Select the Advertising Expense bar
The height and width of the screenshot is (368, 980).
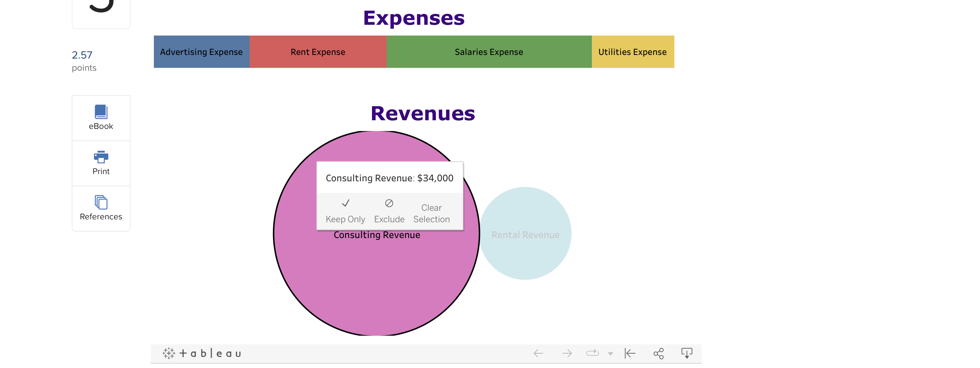click(x=201, y=52)
